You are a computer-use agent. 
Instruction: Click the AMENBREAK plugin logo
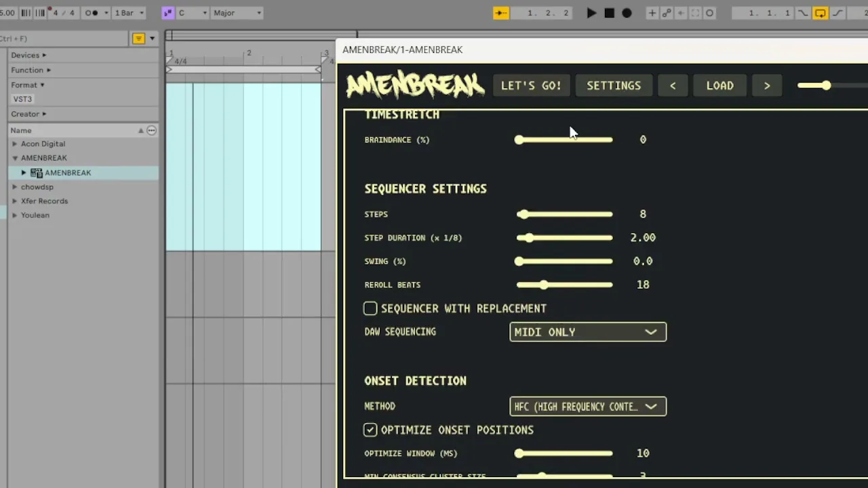(415, 85)
